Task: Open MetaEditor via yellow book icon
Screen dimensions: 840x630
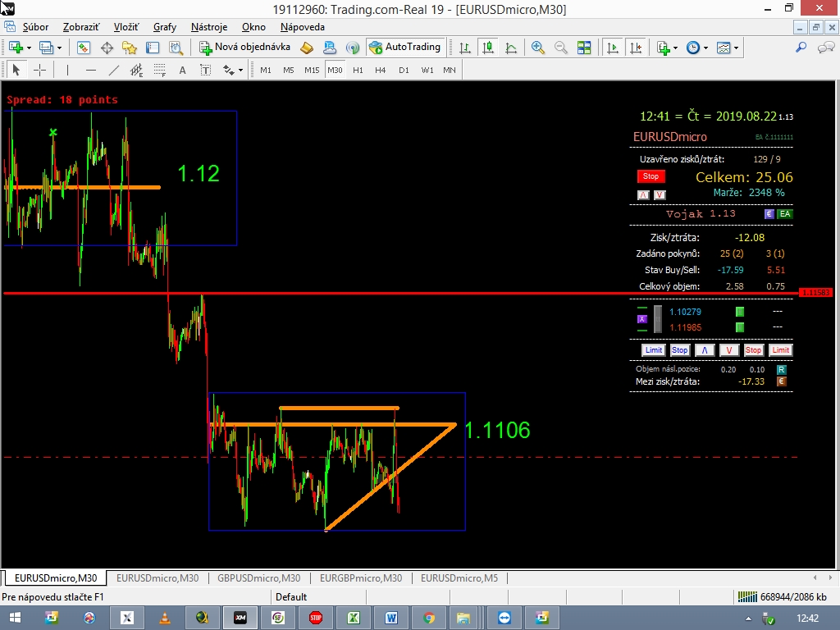Action: click(307, 48)
